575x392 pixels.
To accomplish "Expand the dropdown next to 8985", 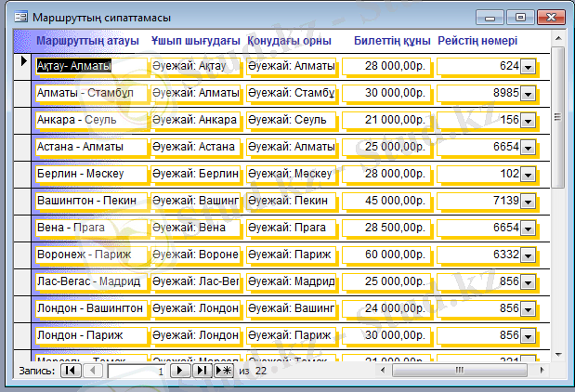I will [x=528, y=94].
